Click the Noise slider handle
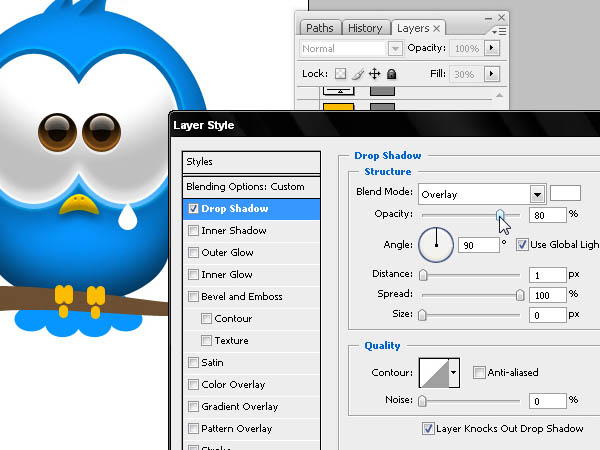The width and height of the screenshot is (600, 450). click(x=422, y=401)
